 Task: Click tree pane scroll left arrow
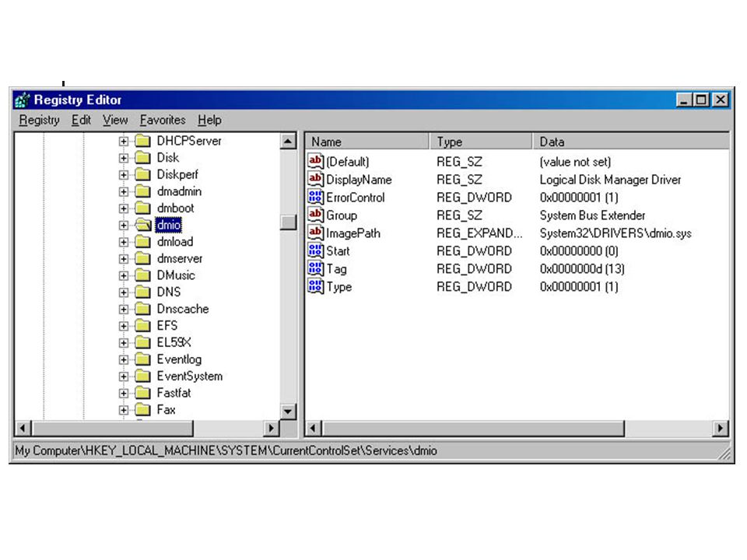[23, 428]
